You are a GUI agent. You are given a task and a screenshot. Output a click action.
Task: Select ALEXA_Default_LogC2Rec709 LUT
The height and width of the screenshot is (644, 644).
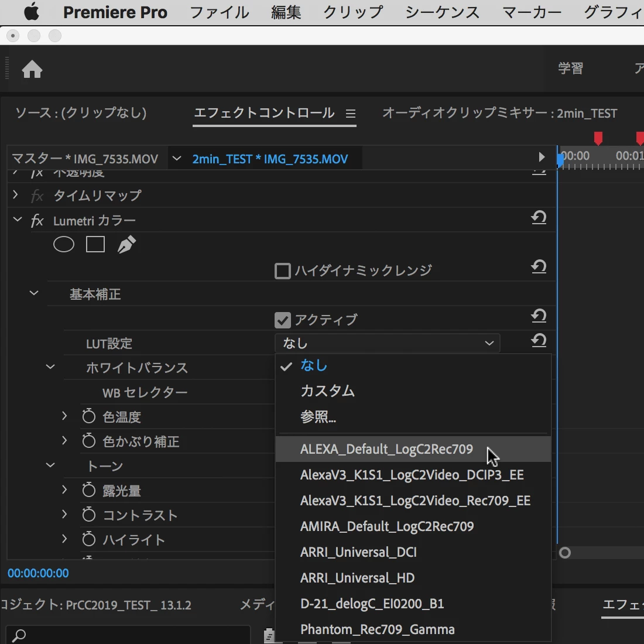click(413, 449)
